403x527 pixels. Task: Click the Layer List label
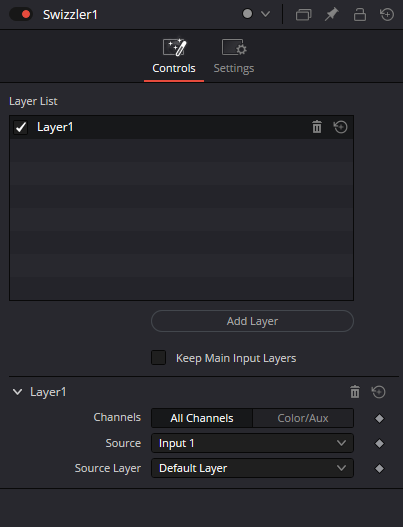pos(33,101)
